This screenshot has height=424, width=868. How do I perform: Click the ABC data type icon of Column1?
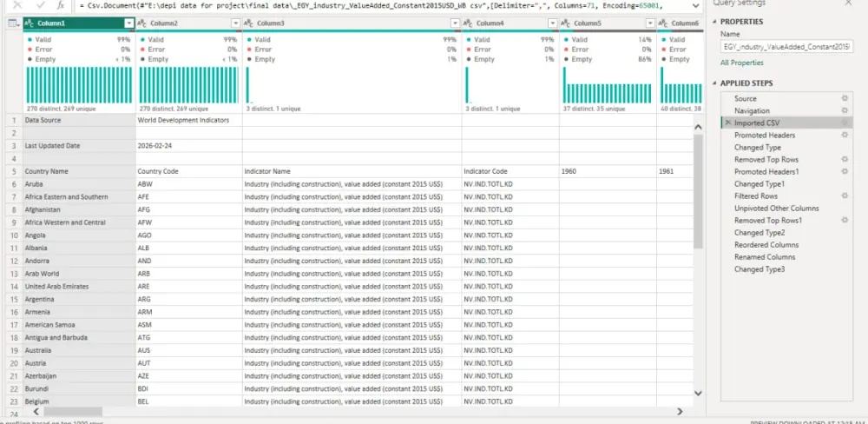pyautogui.click(x=30, y=23)
